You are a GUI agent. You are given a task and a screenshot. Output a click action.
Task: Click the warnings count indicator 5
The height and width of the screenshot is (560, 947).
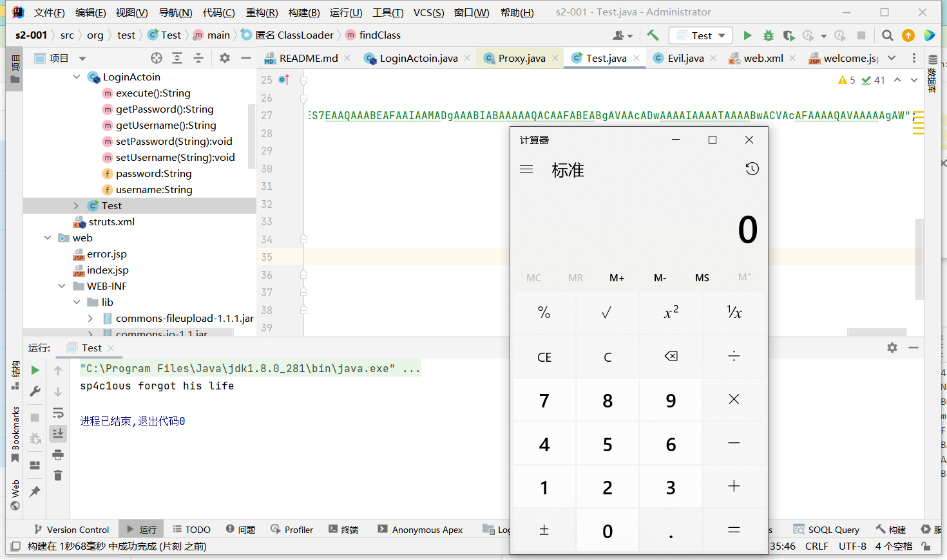847,80
